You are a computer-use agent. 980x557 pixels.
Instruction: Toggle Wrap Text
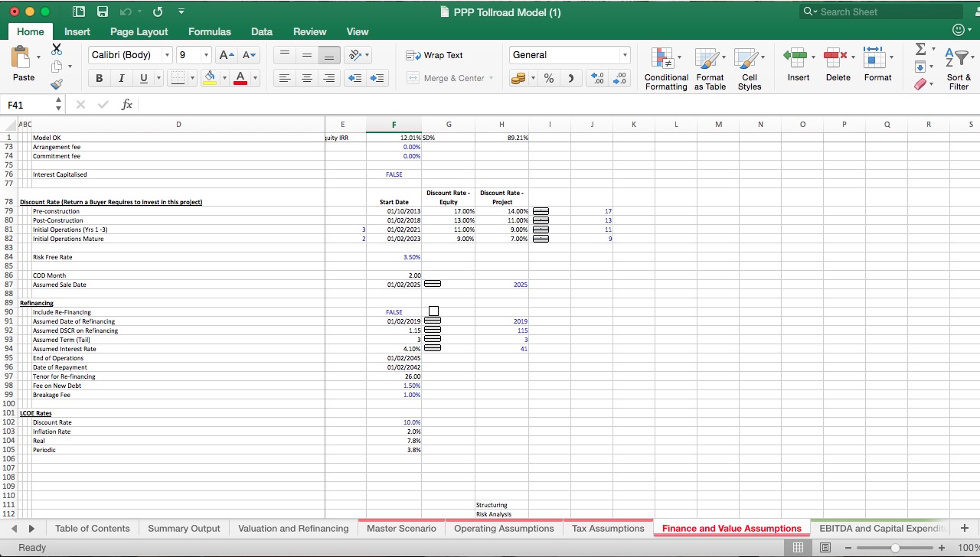pyautogui.click(x=434, y=55)
